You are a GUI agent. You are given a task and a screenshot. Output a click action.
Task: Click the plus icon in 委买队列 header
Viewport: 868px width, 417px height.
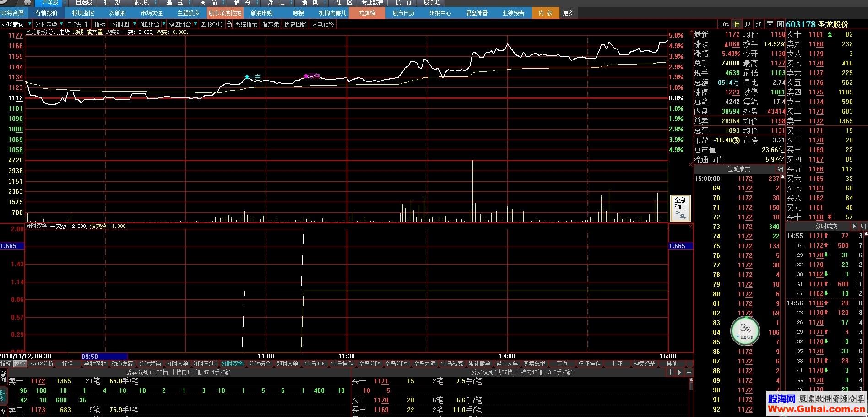[x=671, y=372]
